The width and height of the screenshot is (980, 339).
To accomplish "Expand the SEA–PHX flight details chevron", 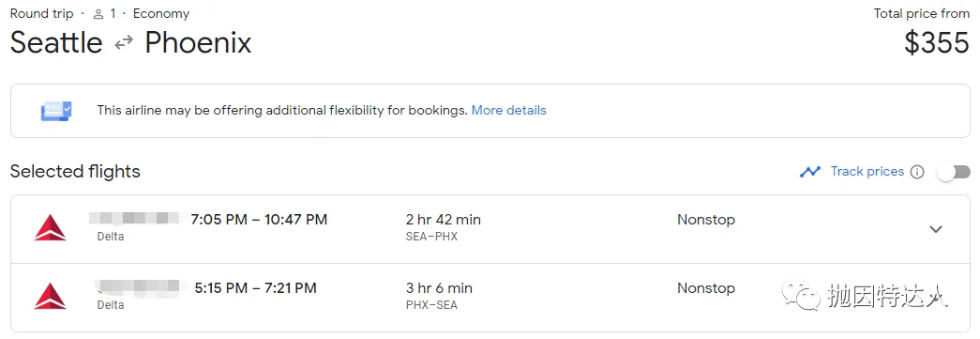I will coord(936,229).
